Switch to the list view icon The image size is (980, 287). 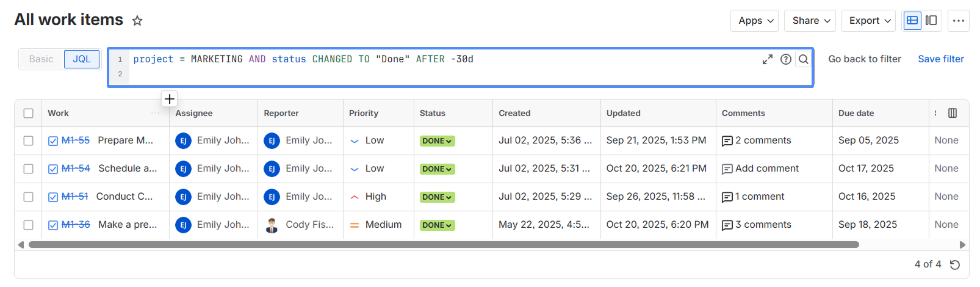(912, 21)
